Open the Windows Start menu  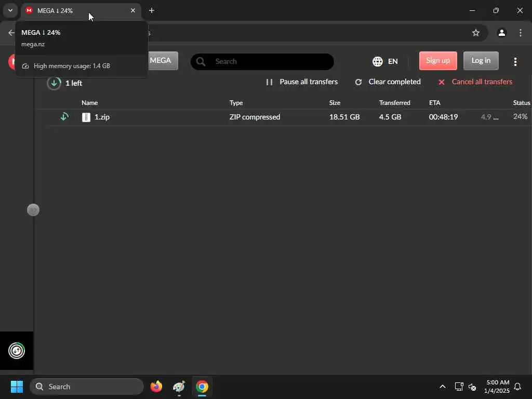[x=17, y=387]
